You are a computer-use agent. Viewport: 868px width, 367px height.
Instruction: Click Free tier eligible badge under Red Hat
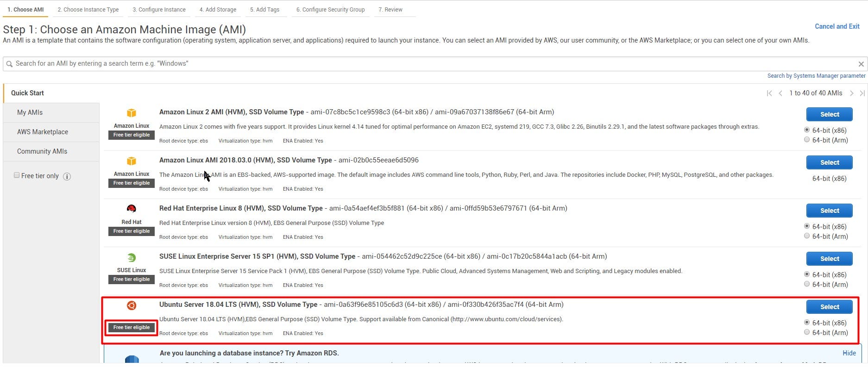click(132, 231)
